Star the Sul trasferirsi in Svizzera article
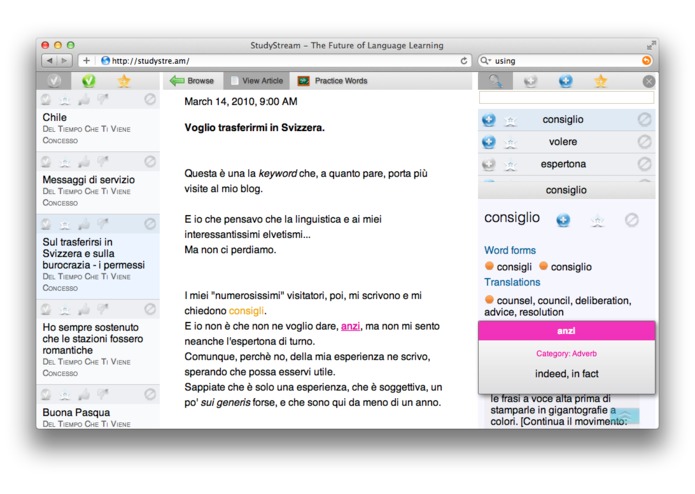The image size is (695, 494). tap(65, 225)
